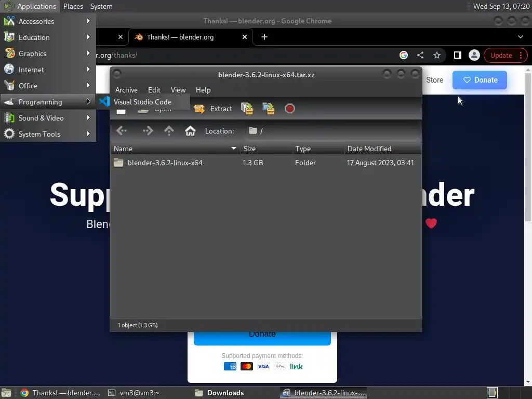Click the clock showing Wed Sep 13, 07:20
The image size is (532, 399).
coord(501,6)
